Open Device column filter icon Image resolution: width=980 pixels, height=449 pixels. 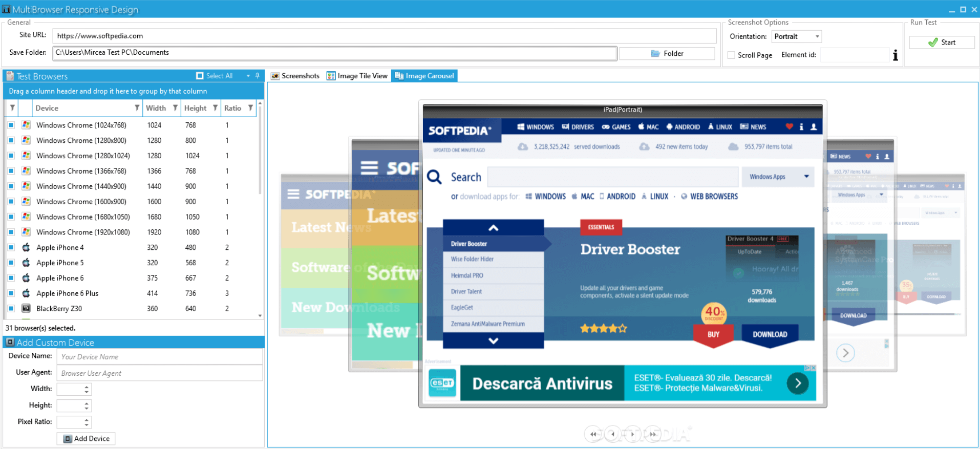point(137,108)
